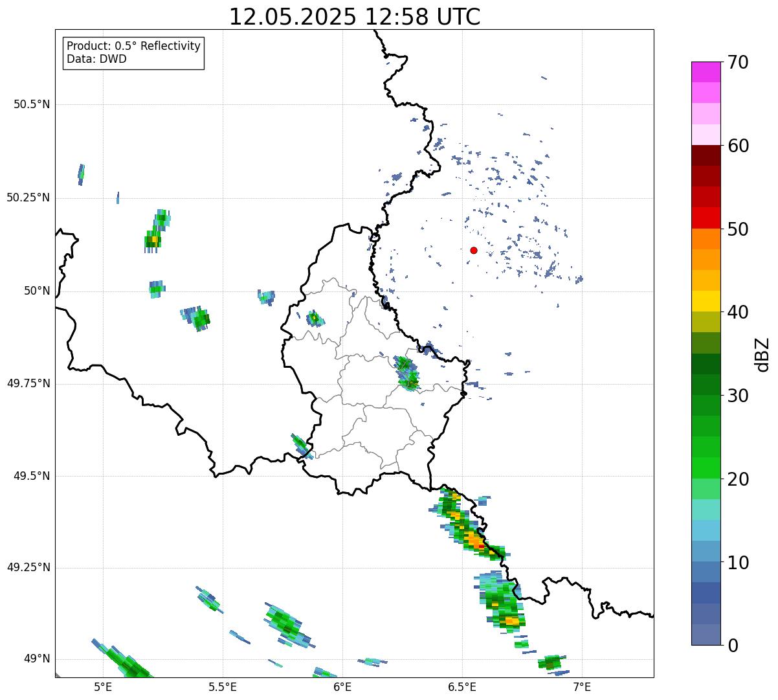Click the 5.5°E longitude label

tap(223, 687)
